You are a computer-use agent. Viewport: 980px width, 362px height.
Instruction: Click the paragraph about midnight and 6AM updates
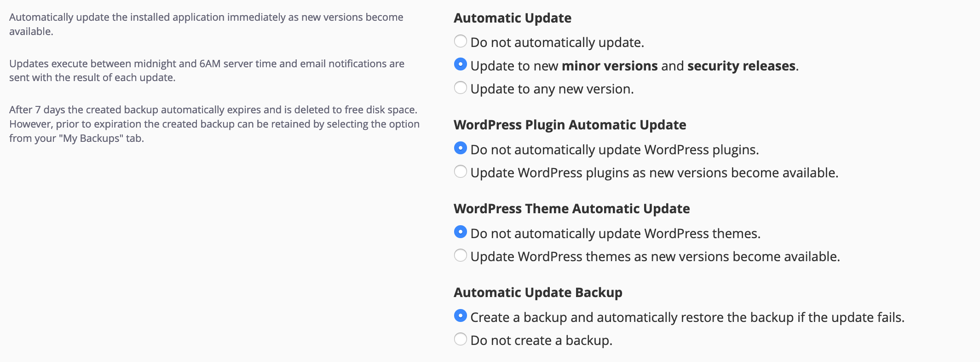[x=207, y=70]
